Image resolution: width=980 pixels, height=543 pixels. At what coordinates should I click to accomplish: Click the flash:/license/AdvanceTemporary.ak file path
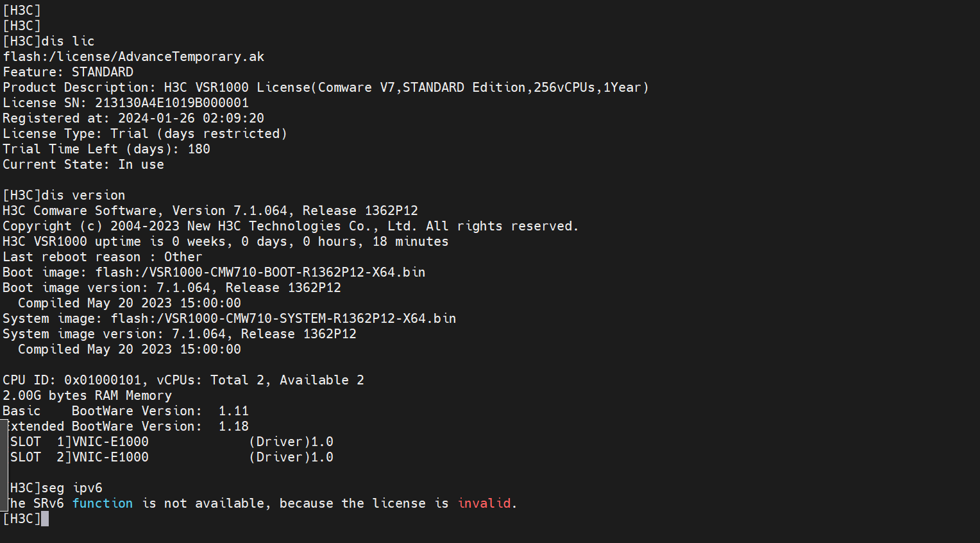[133, 56]
